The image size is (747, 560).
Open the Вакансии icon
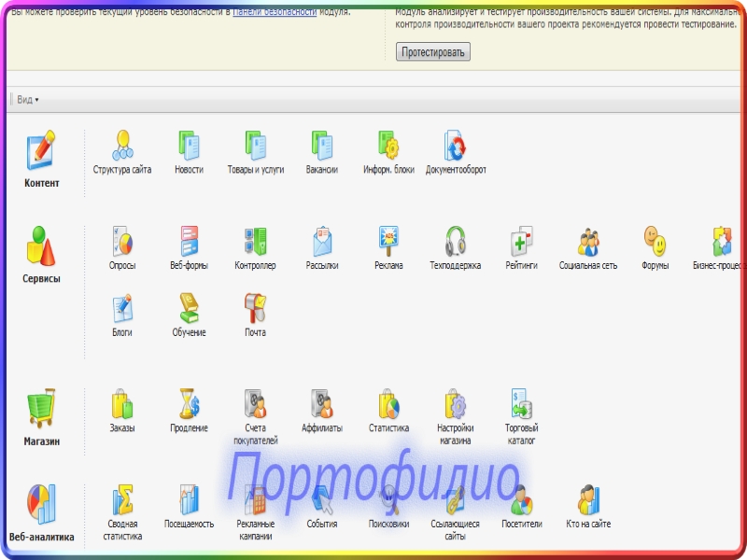(x=322, y=146)
